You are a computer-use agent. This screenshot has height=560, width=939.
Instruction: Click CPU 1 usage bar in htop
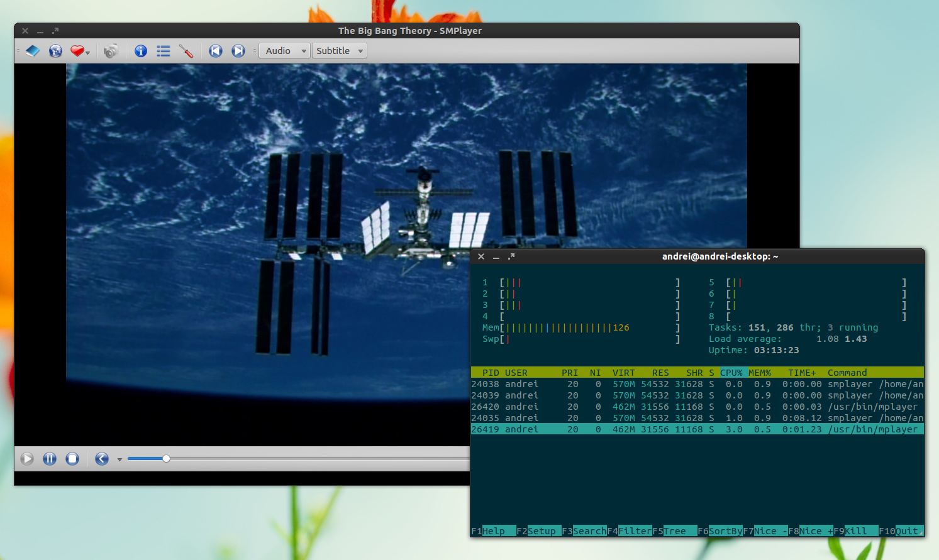pyautogui.click(x=581, y=282)
